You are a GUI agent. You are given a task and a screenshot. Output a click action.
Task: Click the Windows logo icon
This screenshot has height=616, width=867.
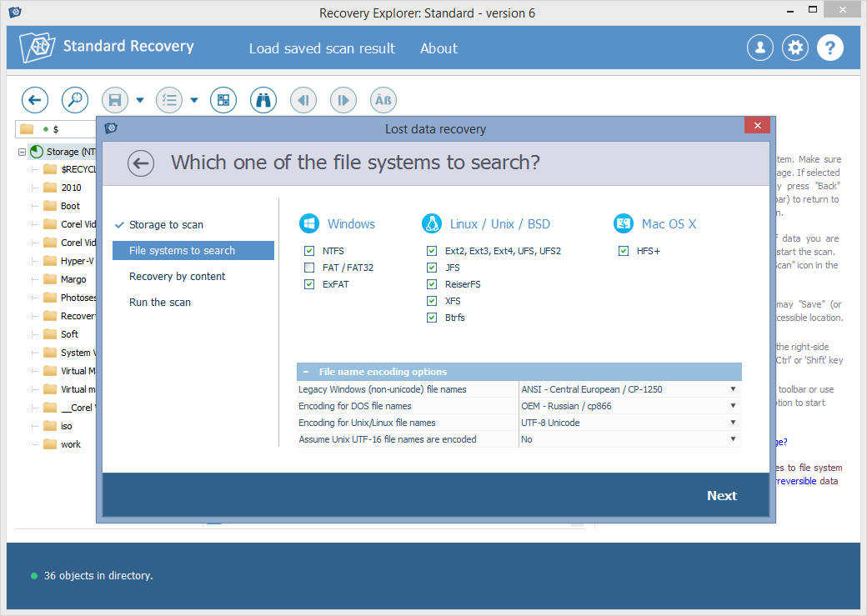pos(309,224)
